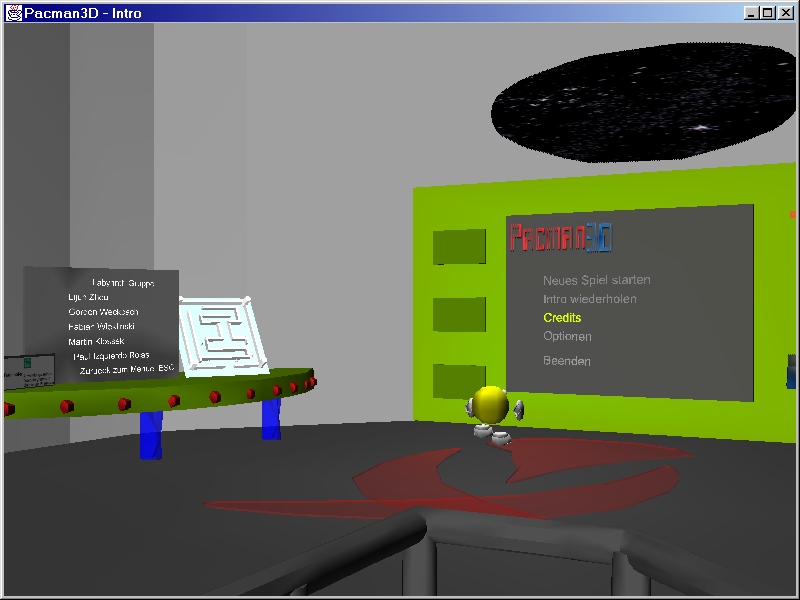This screenshot has height=600, width=800.
Task: Click the left blue table leg
Action: [x=150, y=434]
